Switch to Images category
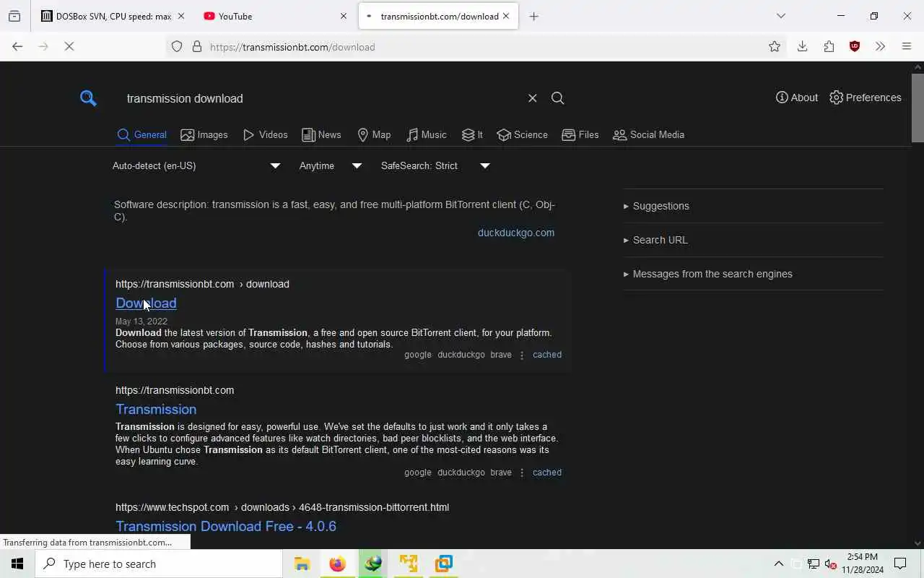 204,135
